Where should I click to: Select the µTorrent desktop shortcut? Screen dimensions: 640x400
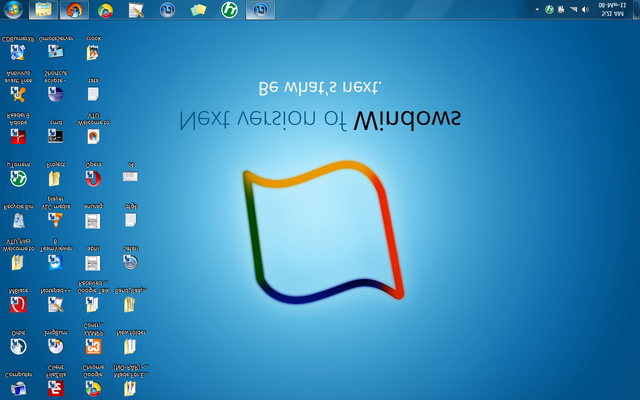click(18, 175)
